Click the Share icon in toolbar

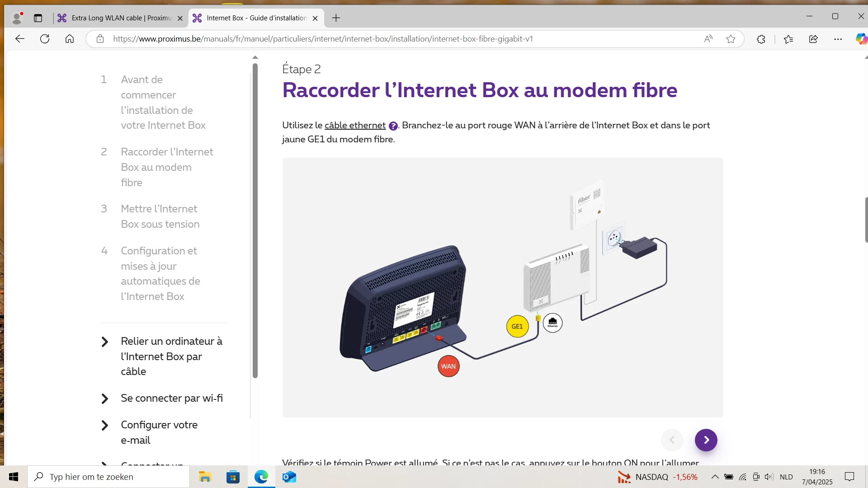tap(813, 39)
